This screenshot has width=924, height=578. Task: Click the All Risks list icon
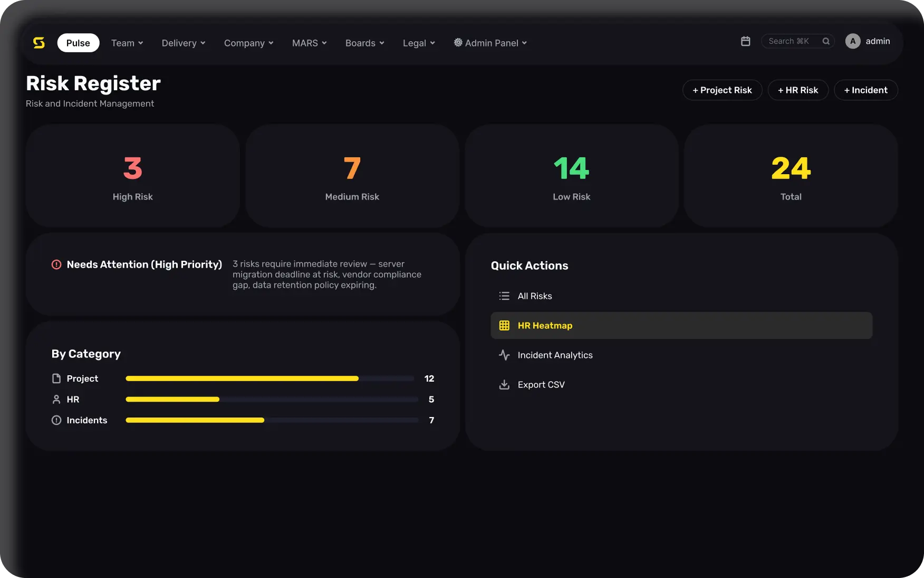[504, 296]
